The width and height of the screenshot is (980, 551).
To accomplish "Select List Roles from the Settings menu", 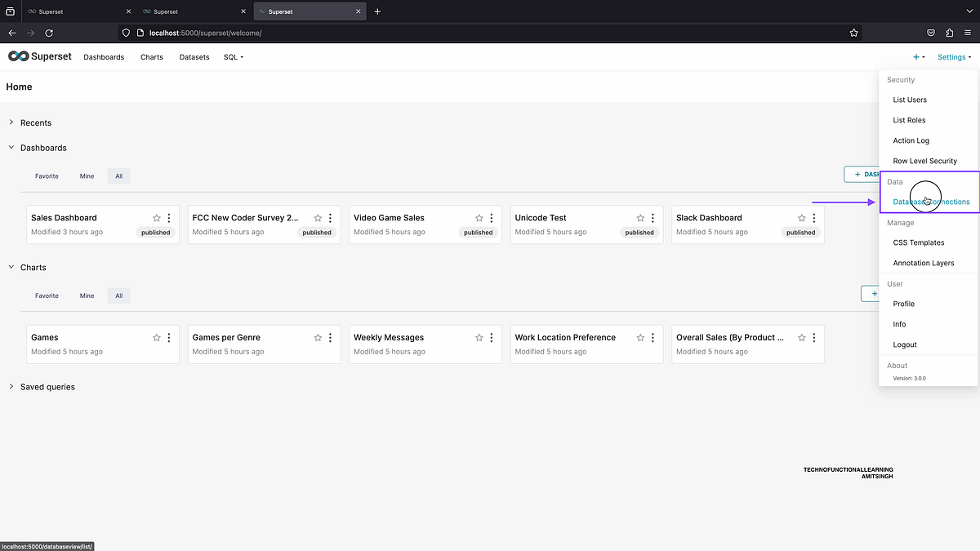I will (x=908, y=120).
